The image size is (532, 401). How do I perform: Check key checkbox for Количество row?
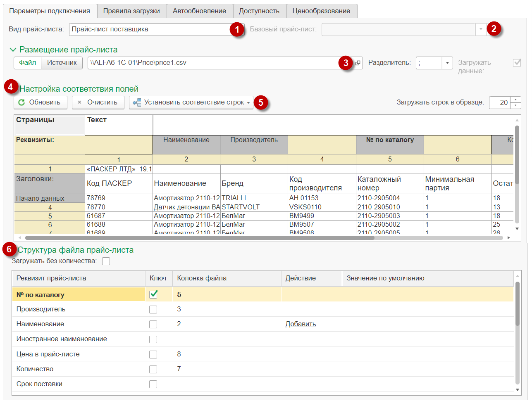coord(153,369)
